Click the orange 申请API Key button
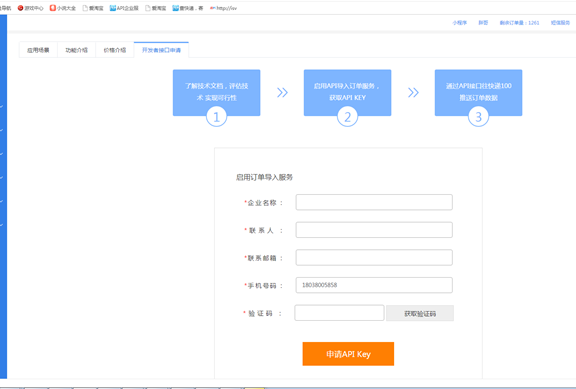The height and width of the screenshot is (389, 576). (x=348, y=354)
